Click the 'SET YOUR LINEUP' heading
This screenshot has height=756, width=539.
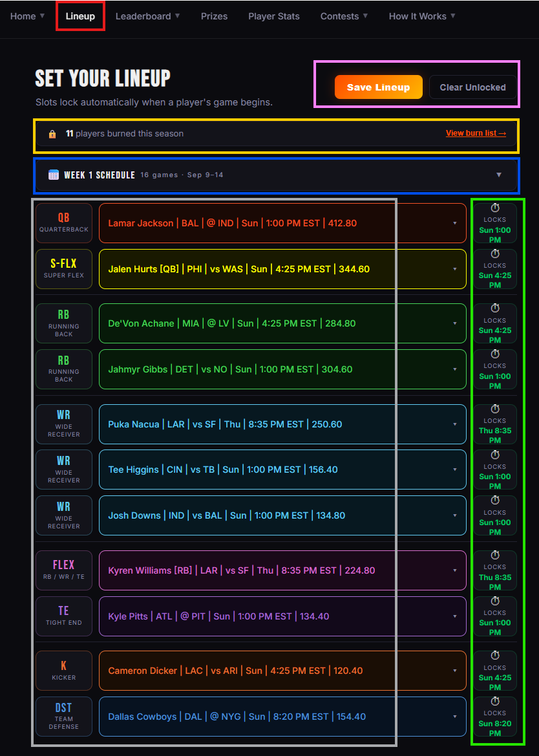pos(103,78)
